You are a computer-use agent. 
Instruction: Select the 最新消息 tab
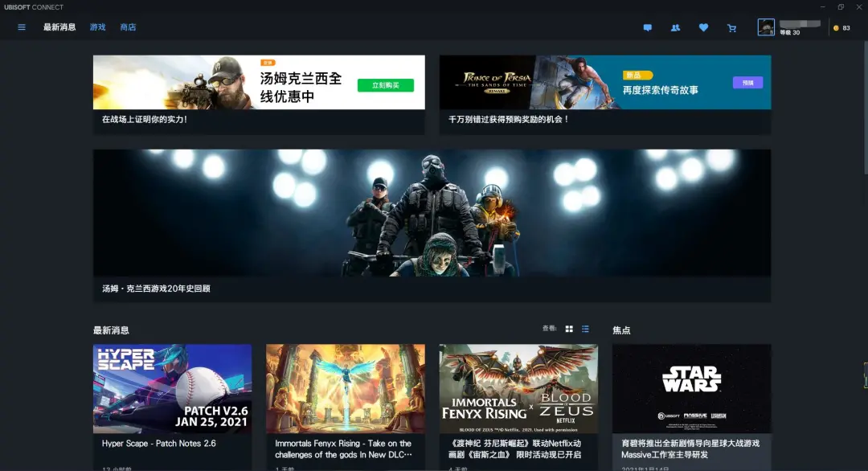[59, 27]
